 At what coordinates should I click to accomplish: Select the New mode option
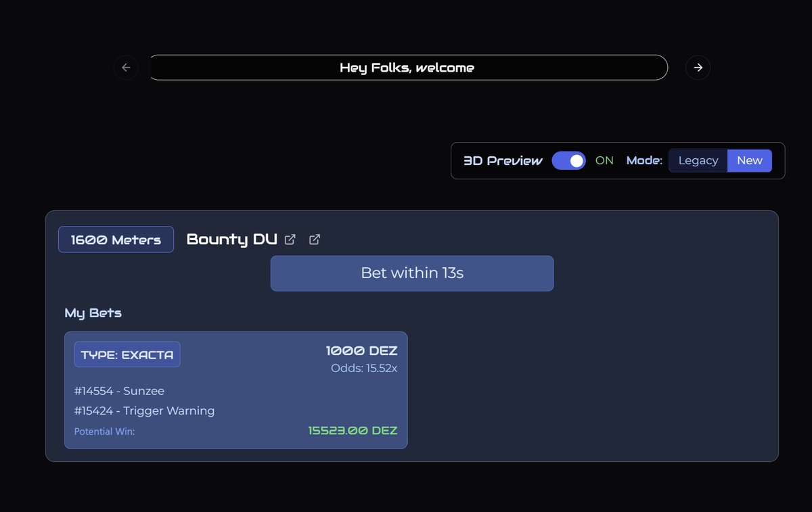(x=750, y=160)
